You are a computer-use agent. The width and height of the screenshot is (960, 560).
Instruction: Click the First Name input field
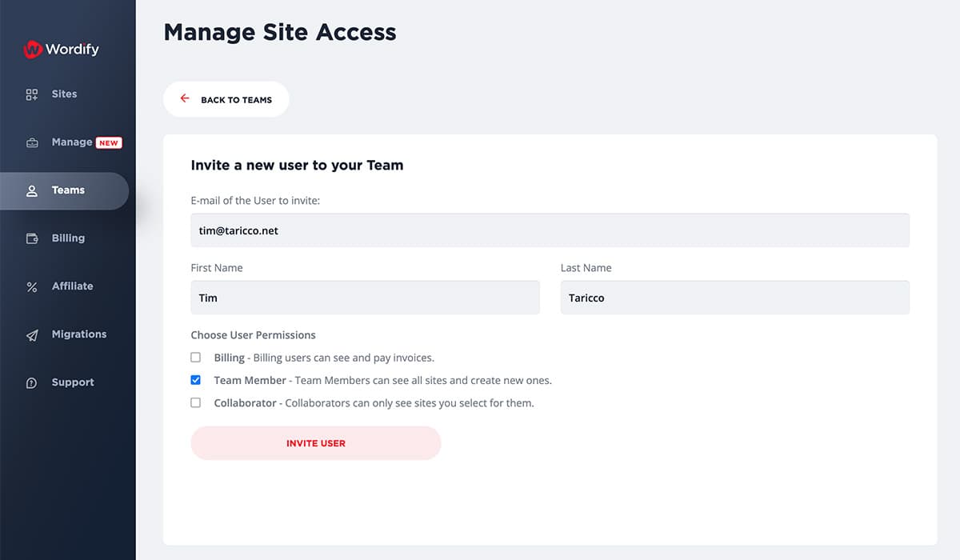365,298
